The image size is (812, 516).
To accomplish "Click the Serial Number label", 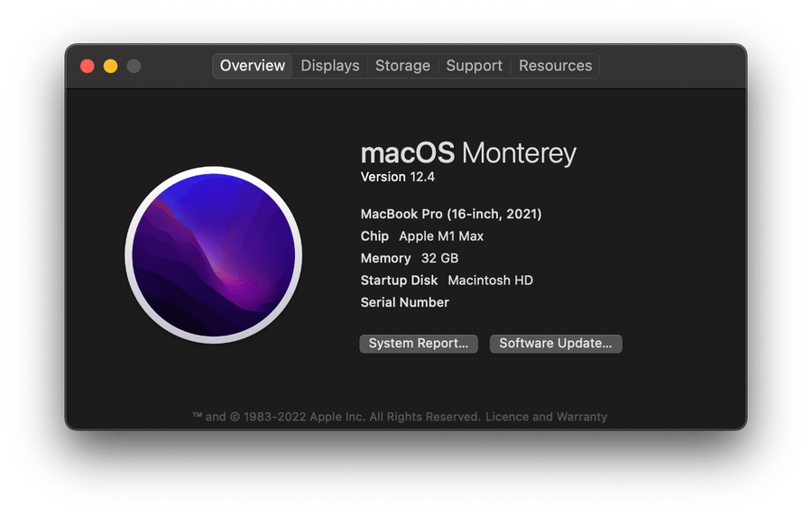I will tap(404, 302).
